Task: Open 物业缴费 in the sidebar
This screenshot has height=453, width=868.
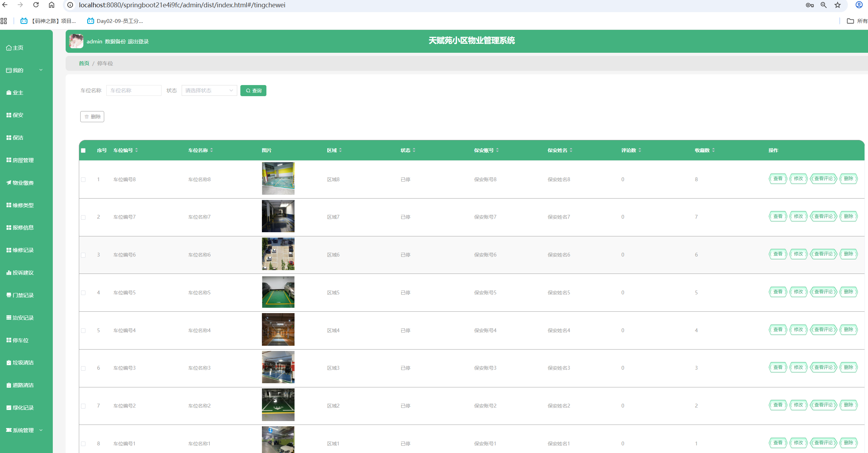Action: point(23,183)
